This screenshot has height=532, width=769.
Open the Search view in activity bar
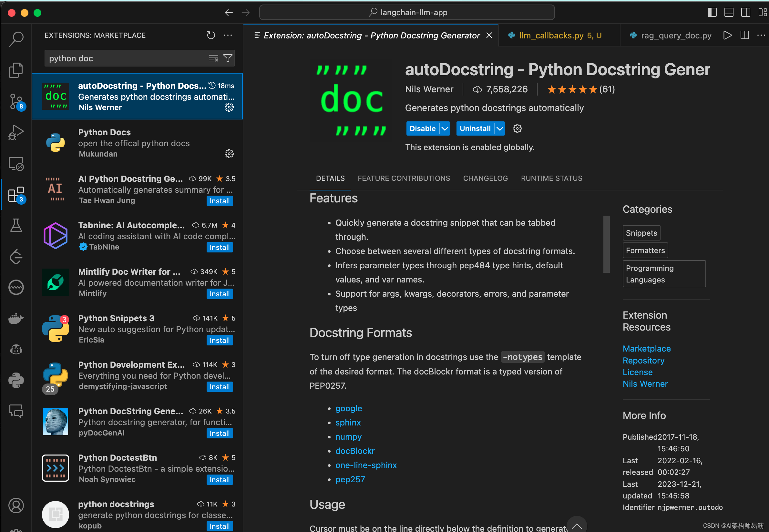(x=16, y=39)
